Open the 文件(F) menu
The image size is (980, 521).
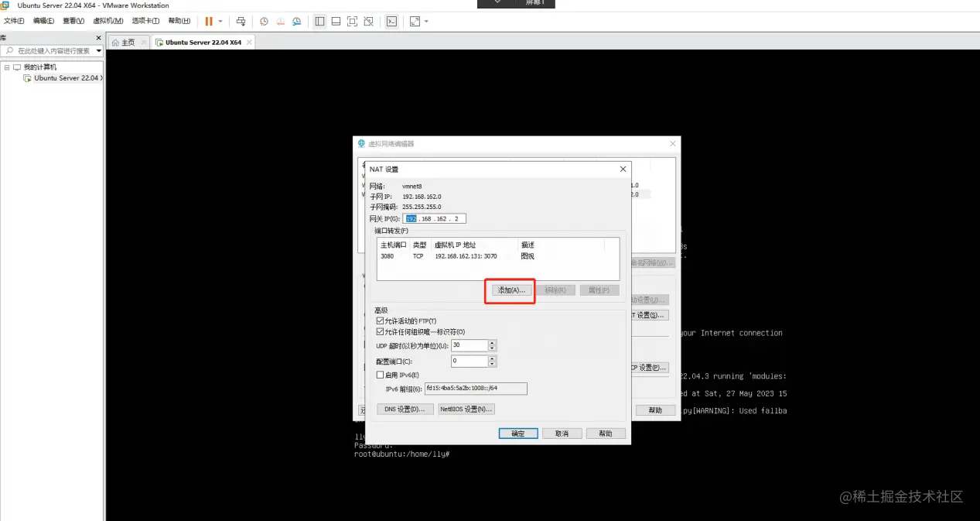15,21
